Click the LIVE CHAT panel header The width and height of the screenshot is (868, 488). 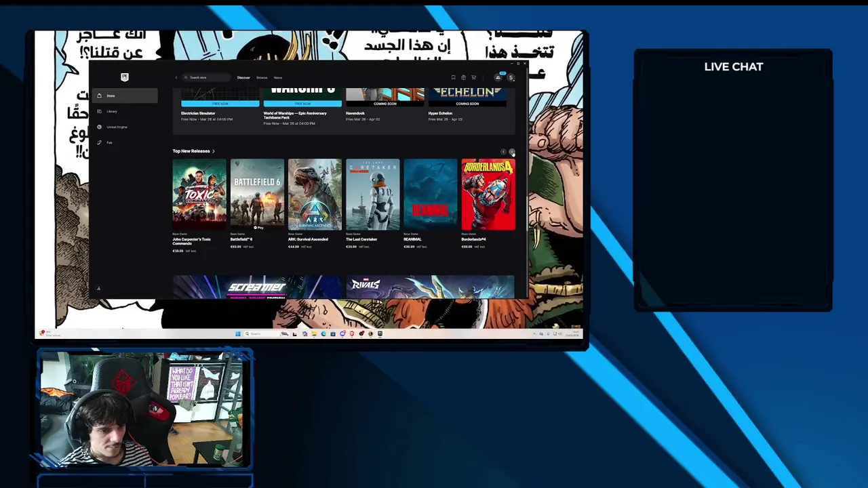coord(733,66)
